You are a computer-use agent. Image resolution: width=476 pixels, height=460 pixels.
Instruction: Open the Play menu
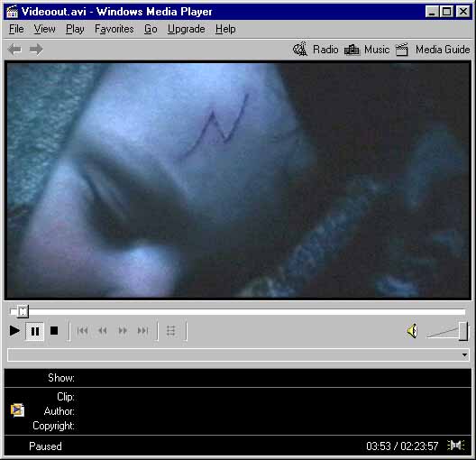(x=75, y=29)
